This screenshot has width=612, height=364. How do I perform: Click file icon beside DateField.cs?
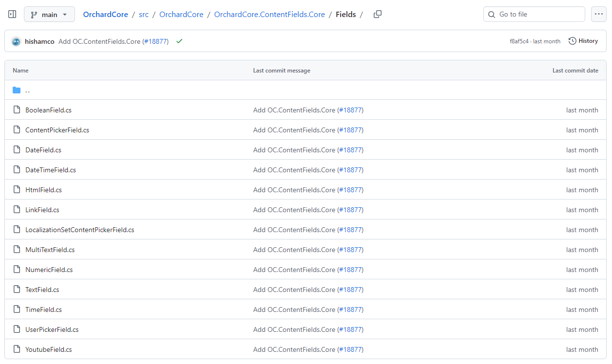click(x=17, y=150)
